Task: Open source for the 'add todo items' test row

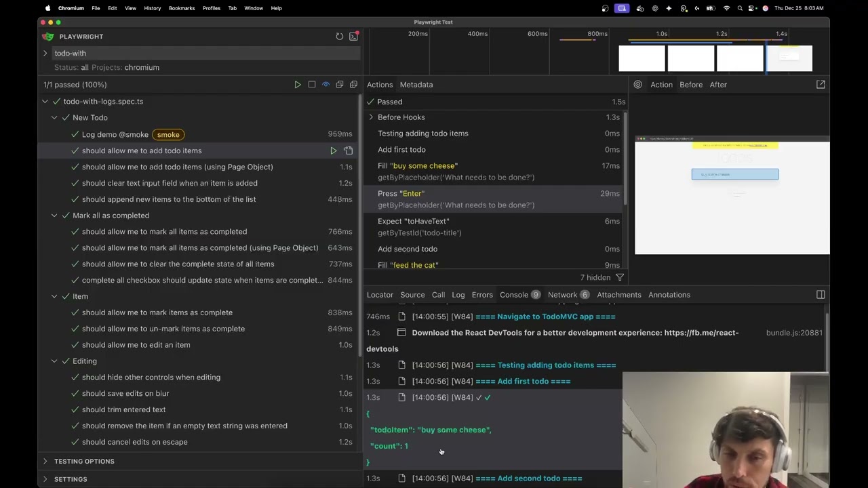Action: click(348, 150)
